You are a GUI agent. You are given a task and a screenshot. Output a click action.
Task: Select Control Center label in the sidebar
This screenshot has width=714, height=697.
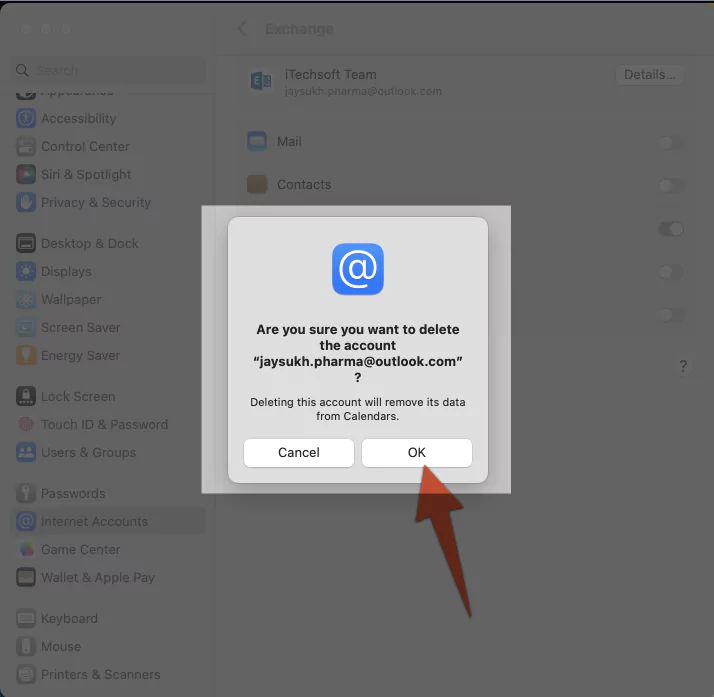[x=86, y=147]
